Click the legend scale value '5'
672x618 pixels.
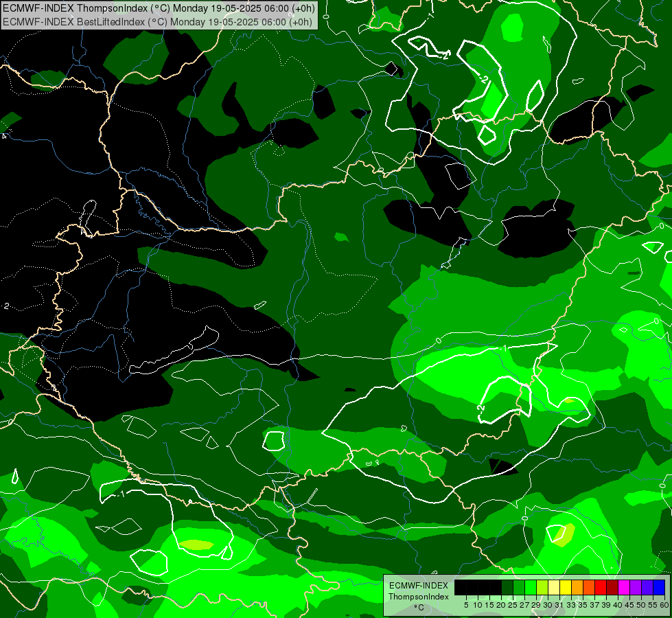coord(466,605)
